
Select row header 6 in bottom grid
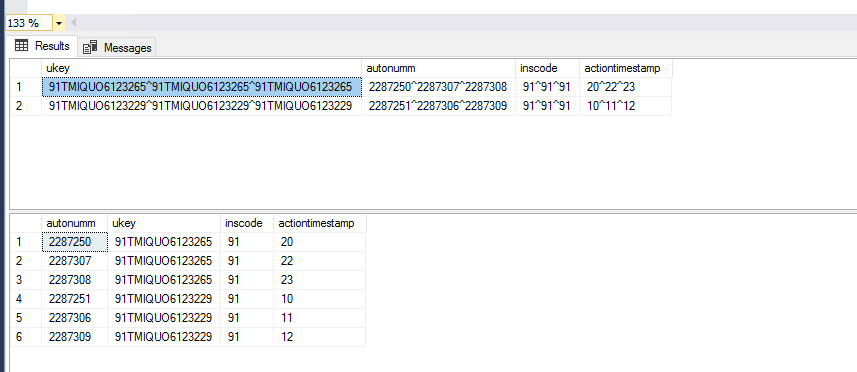point(26,337)
